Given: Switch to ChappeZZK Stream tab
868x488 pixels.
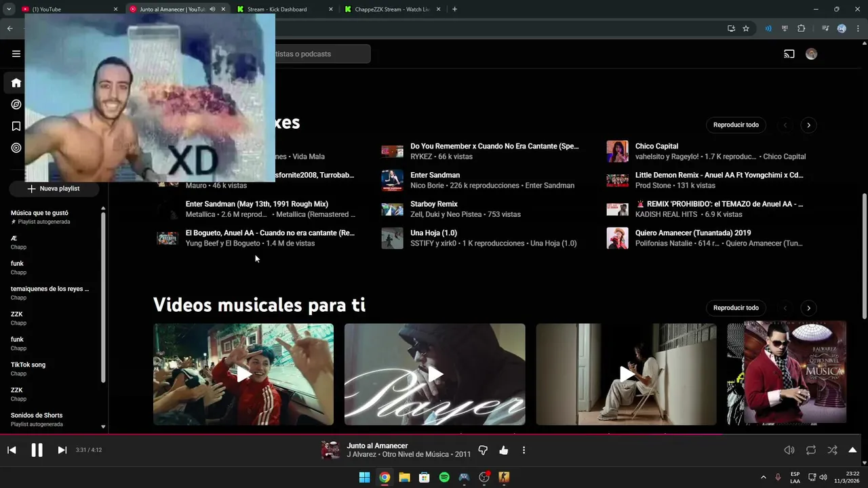Looking at the screenshot, I should (x=392, y=9).
